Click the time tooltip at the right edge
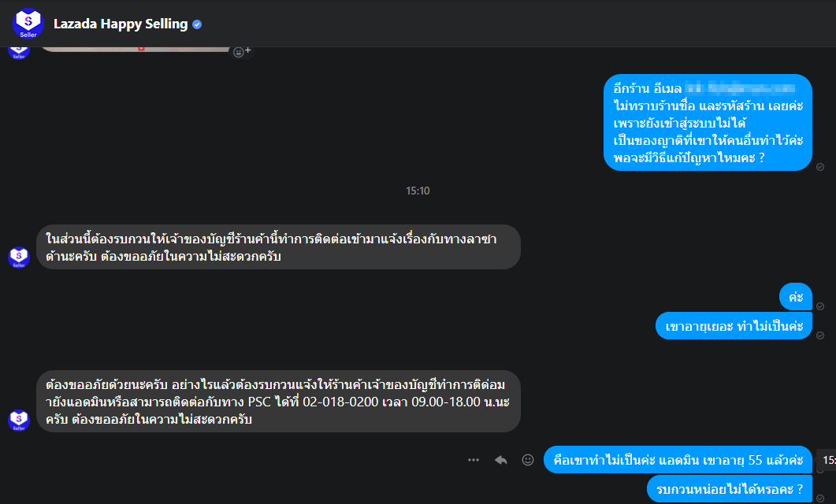 point(827,460)
